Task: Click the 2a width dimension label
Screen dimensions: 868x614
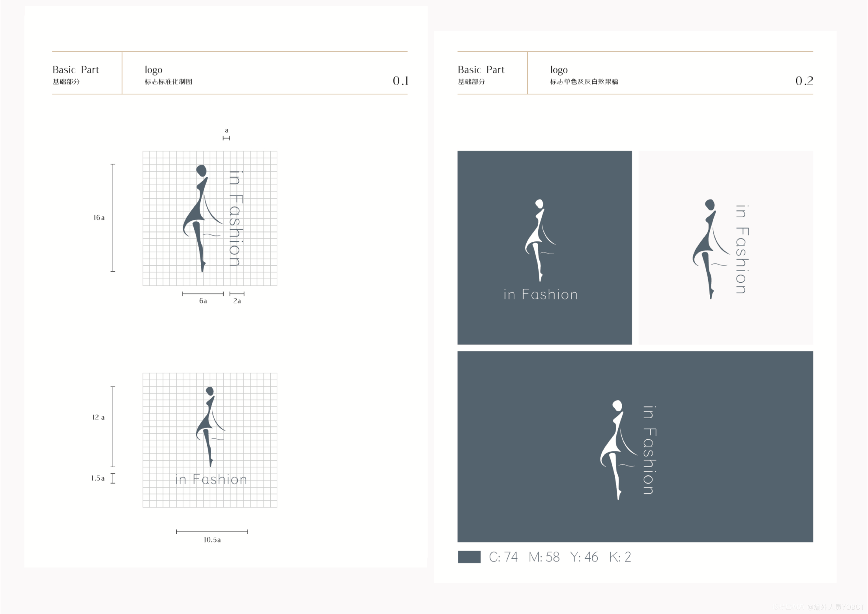Action: tap(237, 301)
